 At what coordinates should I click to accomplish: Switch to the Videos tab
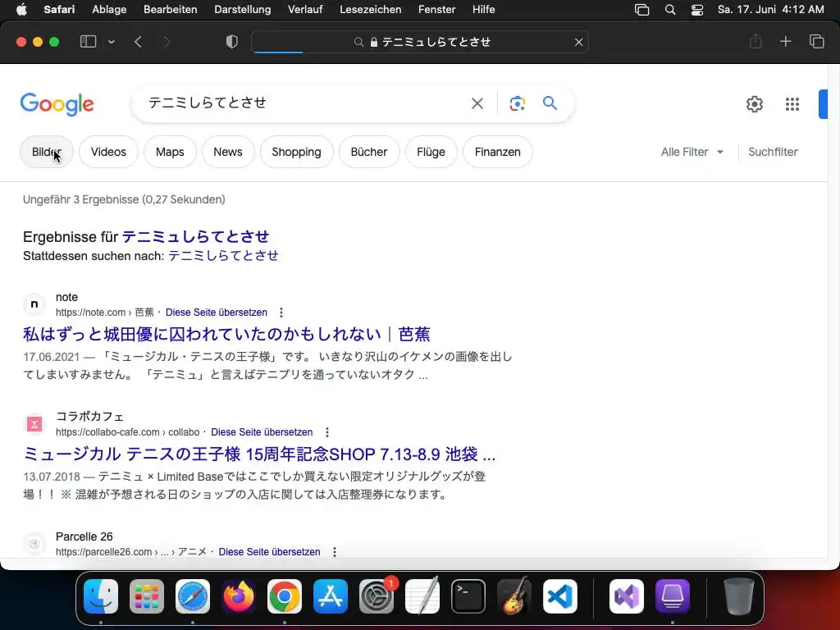[x=109, y=152]
